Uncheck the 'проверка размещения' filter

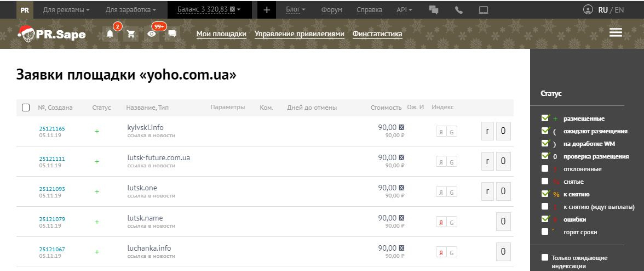click(x=545, y=156)
